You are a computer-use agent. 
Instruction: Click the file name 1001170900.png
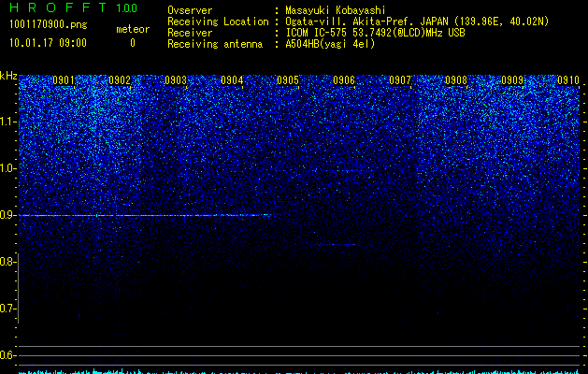point(48,25)
